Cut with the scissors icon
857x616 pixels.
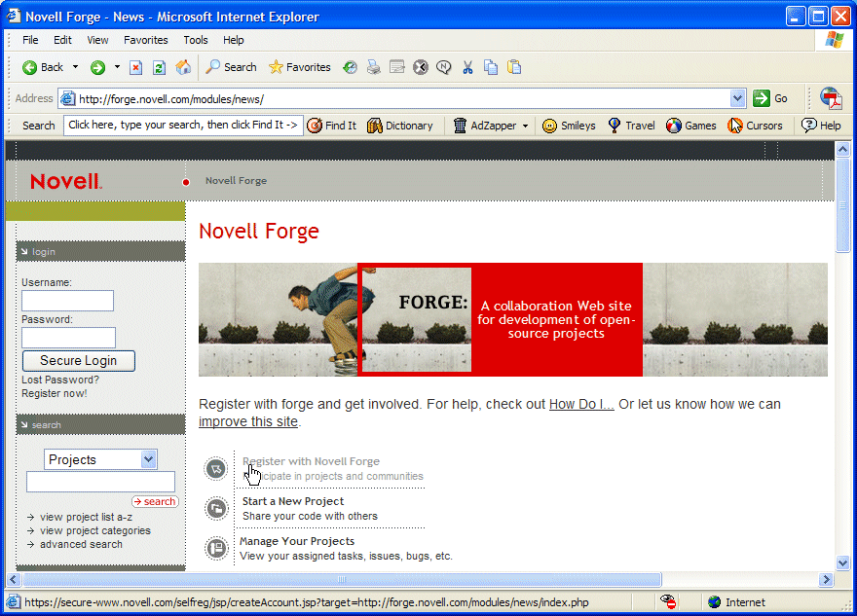click(x=467, y=67)
